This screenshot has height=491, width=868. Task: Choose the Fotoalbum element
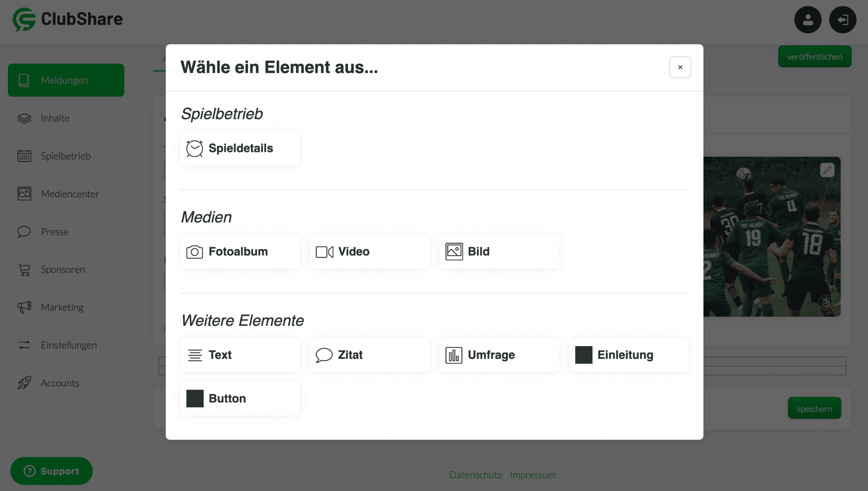[x=240, y=252]
